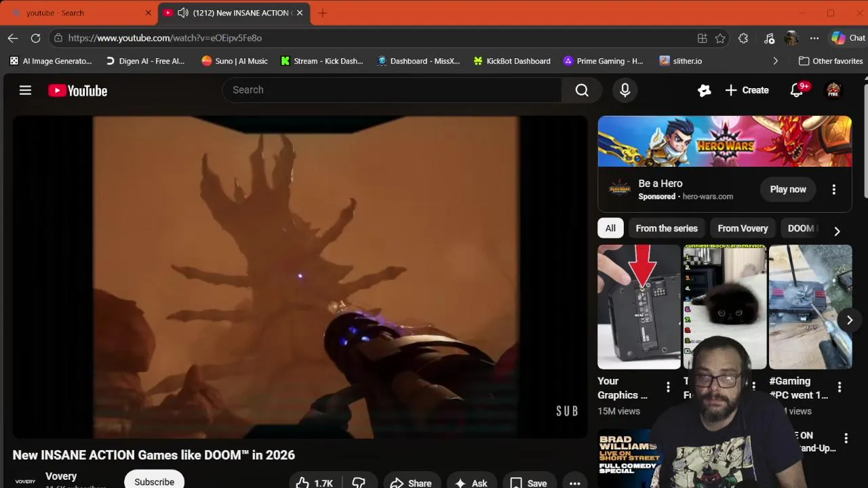Subscribe to Vovery channel

tap(154, 481)
